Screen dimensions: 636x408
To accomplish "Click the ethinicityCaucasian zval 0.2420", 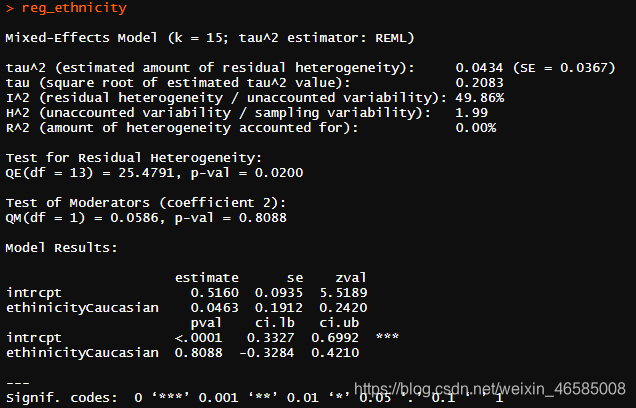I will coord(343,308).
